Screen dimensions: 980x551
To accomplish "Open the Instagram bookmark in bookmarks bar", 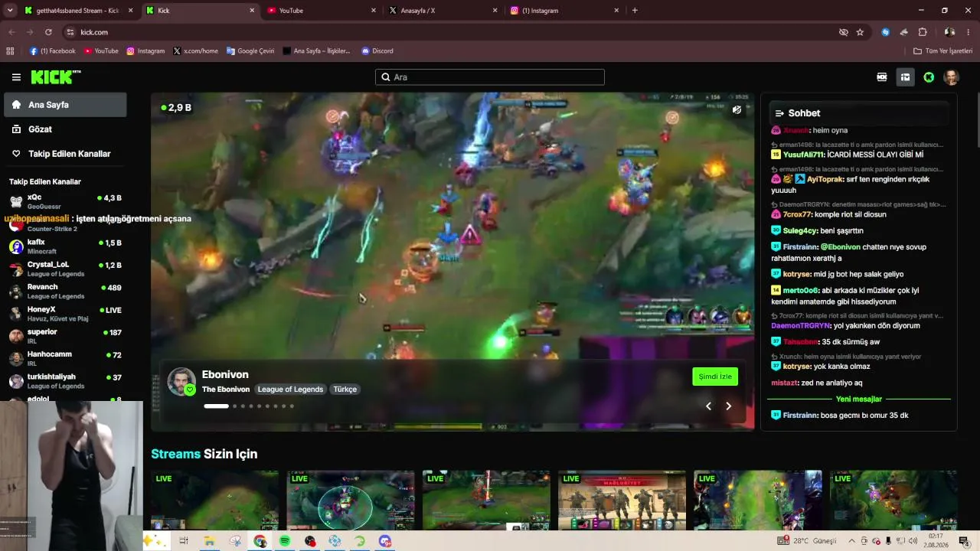I will pos(145,51).
